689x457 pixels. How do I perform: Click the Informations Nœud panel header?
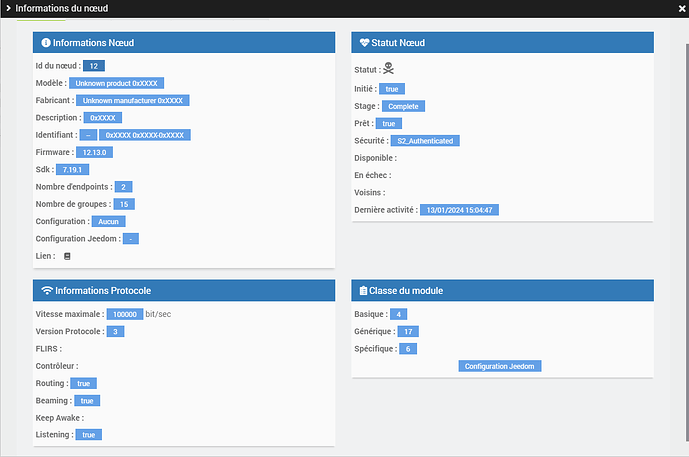pos(184,43)
